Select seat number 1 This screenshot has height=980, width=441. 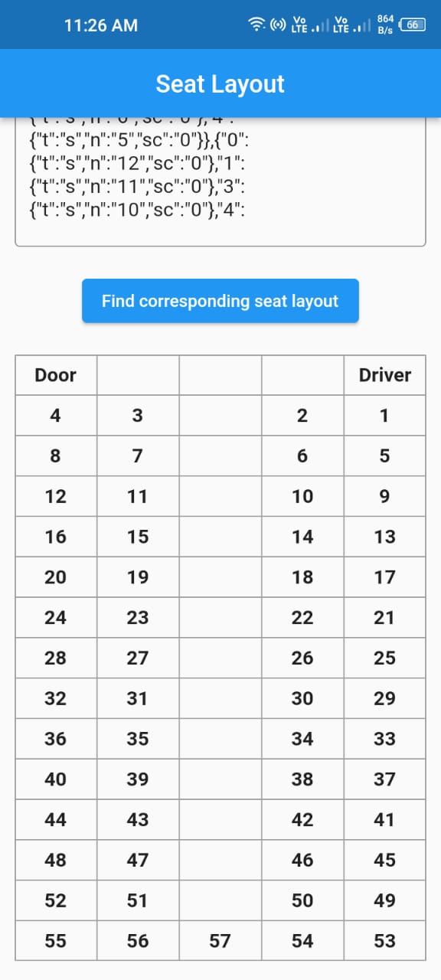click(385, 415)
